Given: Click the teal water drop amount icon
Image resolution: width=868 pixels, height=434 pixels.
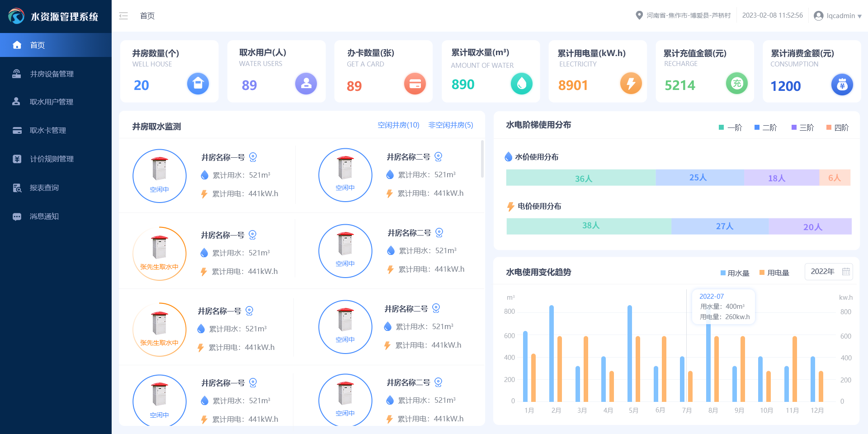Looking at the screenshot, I should click(x=521, y=84).
